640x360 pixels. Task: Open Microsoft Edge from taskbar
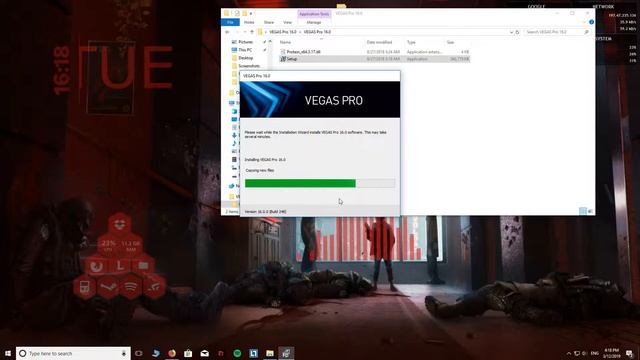(156, 353)
